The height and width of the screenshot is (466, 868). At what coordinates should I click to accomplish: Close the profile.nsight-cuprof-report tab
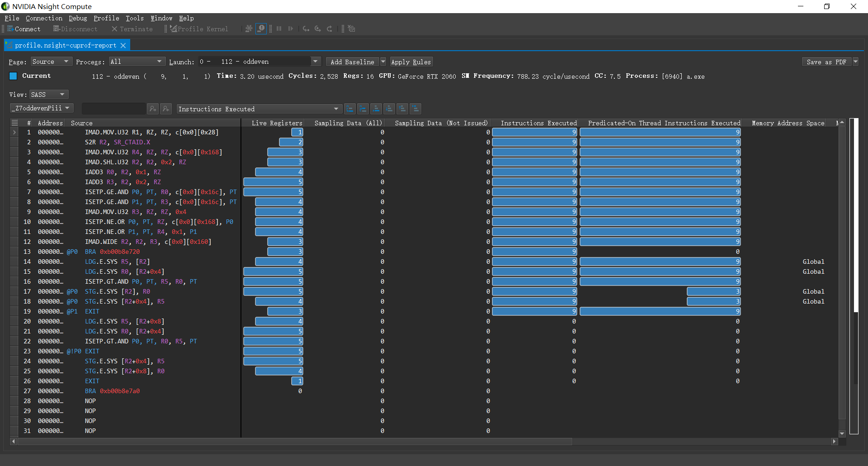click(x=123, y=46)
